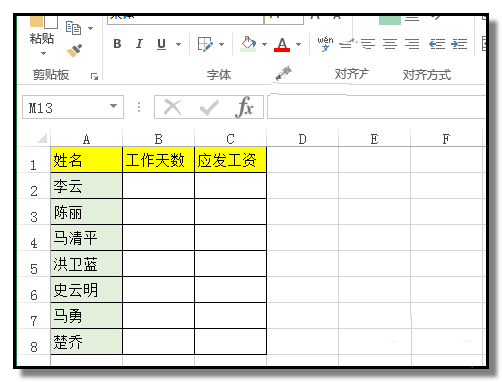Select row 5 header
The image size is (502, 382).
click(x=33, y=264)
